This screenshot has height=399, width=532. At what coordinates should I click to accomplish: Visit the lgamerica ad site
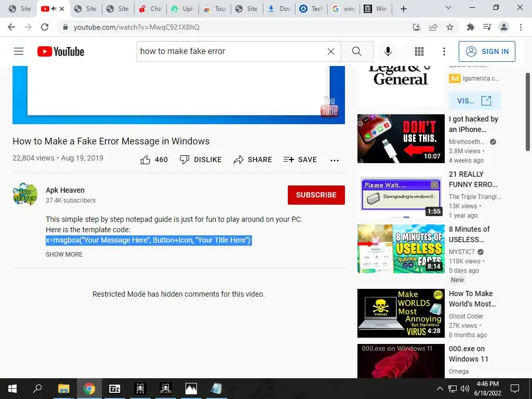[474, 101]
